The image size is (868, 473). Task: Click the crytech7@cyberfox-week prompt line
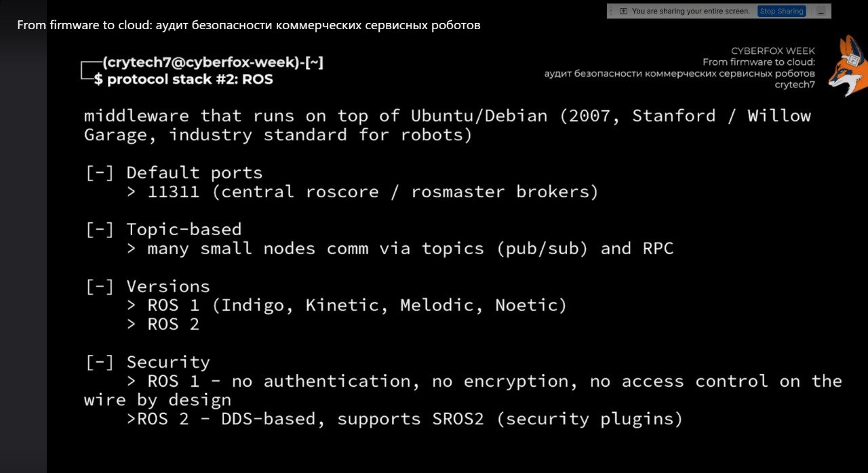[213, 63]
